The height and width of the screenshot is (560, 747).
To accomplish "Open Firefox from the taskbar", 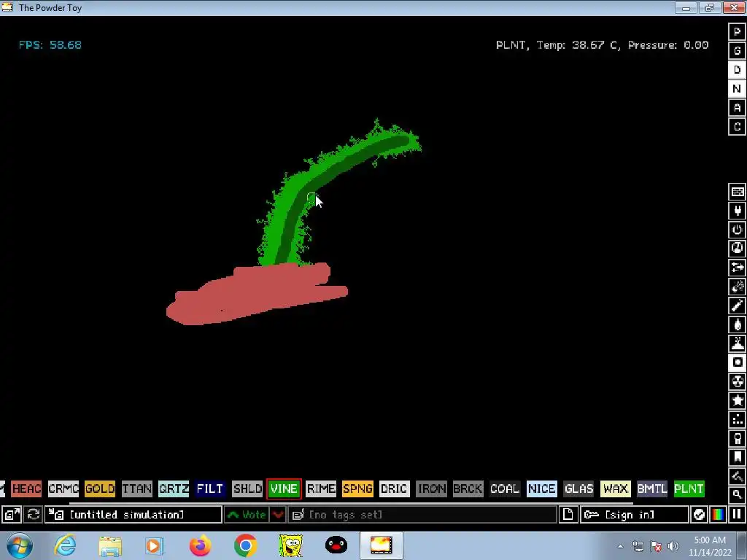I will [200, 545].
